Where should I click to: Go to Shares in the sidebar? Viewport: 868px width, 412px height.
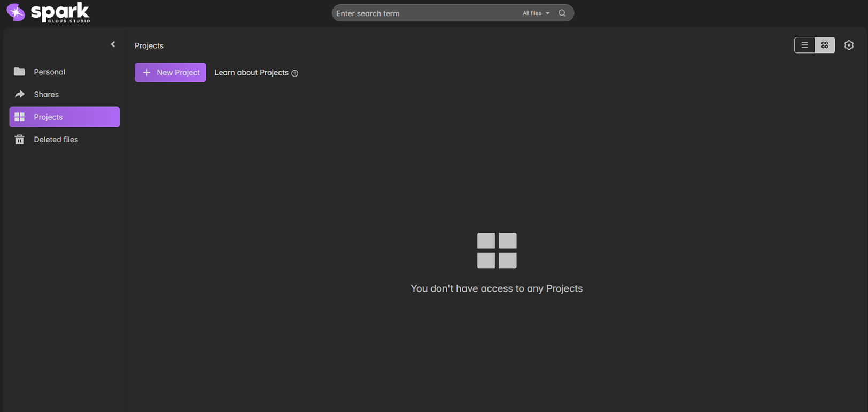tap(46, 94)
